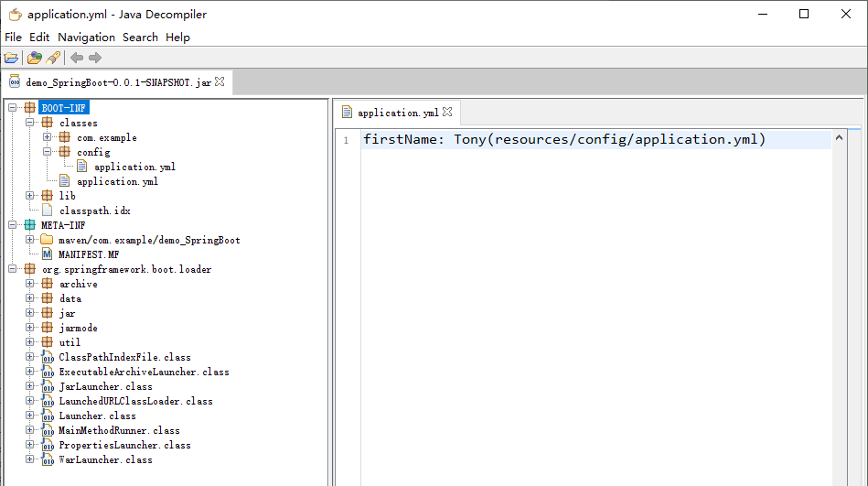Click the com.example package icon
The image size is (868, 486).
point(65,137)
